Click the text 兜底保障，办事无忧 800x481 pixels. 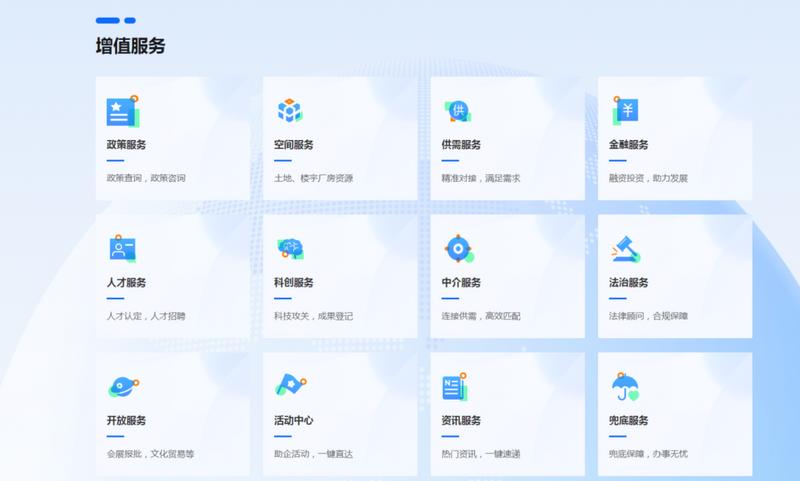coord(648,454)
